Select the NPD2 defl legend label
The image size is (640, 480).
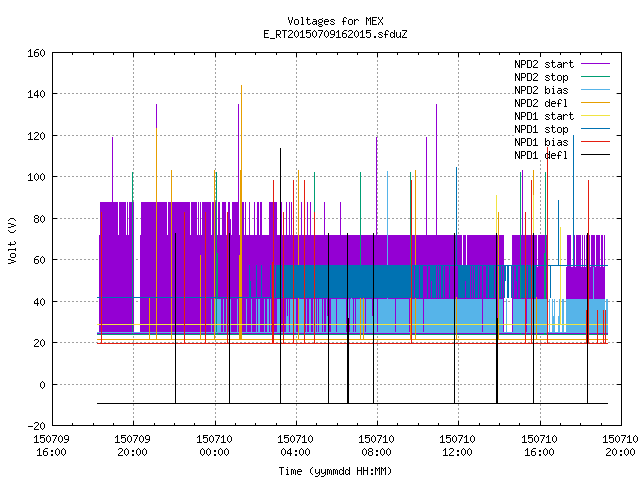click(541, 103)
